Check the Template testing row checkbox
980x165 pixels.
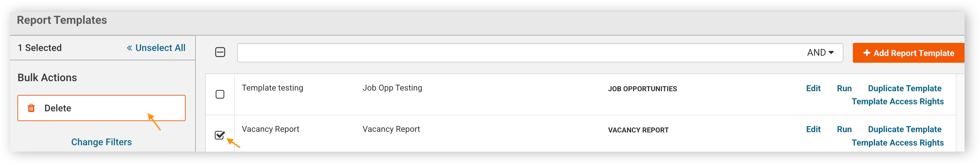point(220,94)
